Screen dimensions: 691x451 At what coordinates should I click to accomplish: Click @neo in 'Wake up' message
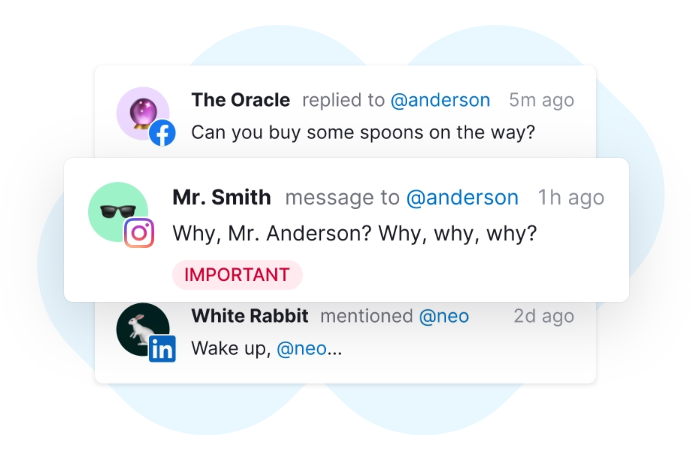coord(301,349)
